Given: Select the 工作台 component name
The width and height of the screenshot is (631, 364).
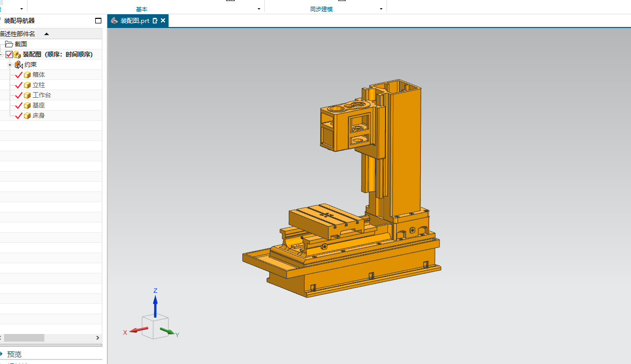Looking at the screenshot, I should 42,95.
